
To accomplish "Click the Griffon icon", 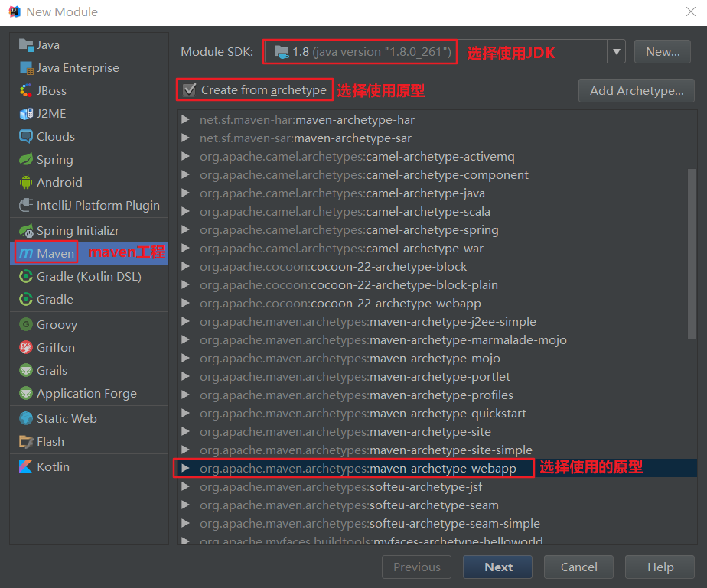I will (x=26, y=347).
